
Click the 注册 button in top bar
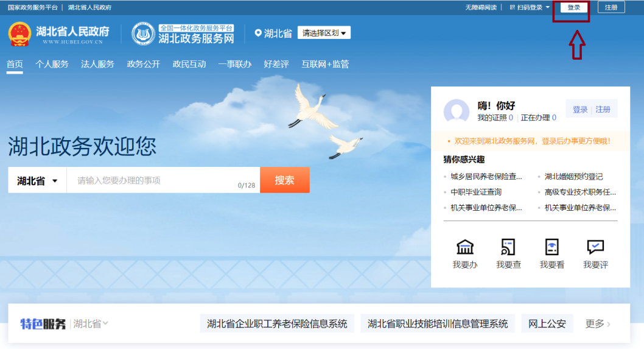click(611, 7)
